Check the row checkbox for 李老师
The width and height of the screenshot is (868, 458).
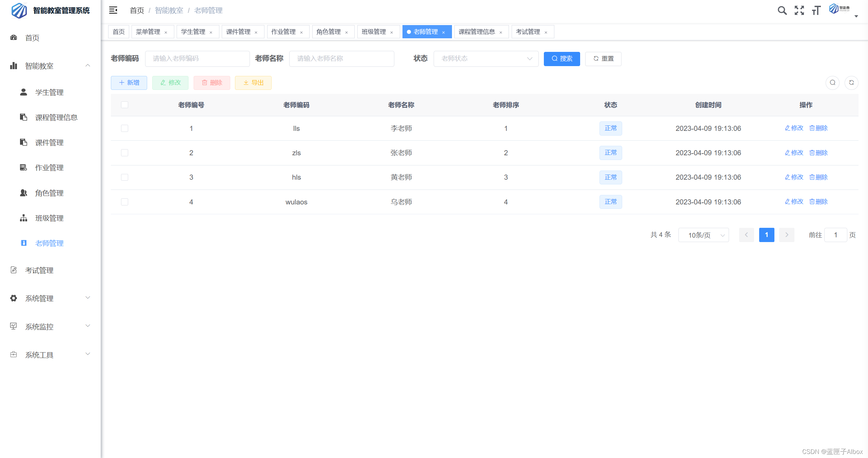[124, 128]
